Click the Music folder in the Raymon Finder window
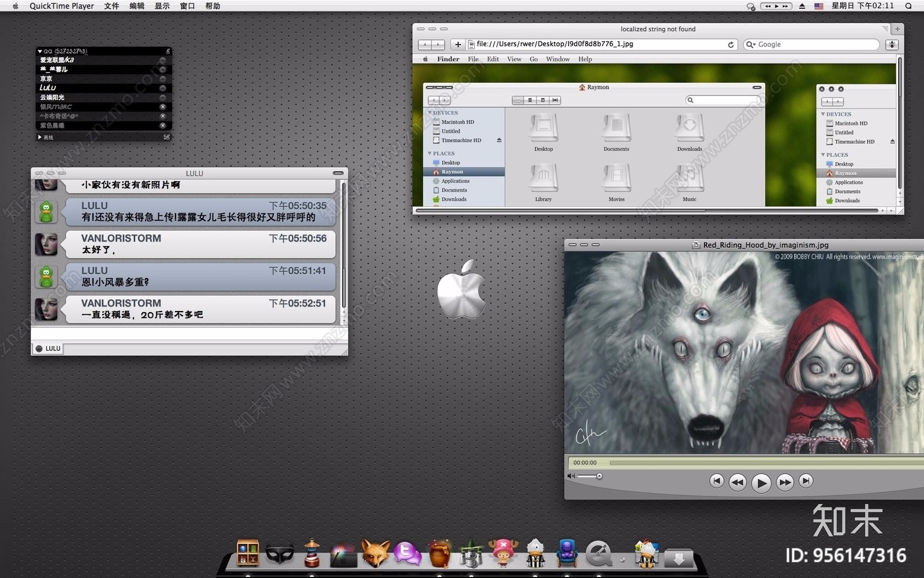The height and width of the screenshot is (578, 924). click(x=690, y=183)
